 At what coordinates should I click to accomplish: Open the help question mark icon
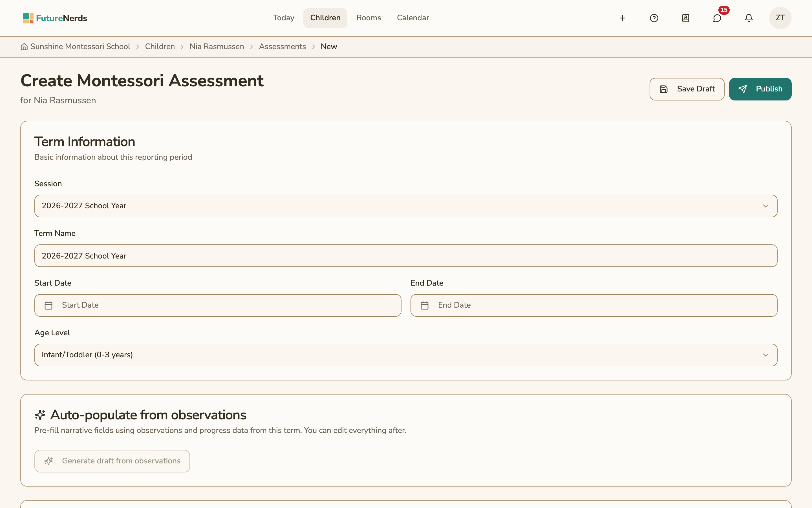point(654,18)
